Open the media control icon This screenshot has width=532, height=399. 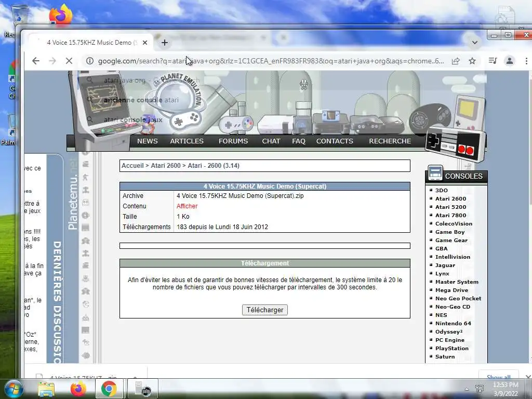click(x=493, y=61)
